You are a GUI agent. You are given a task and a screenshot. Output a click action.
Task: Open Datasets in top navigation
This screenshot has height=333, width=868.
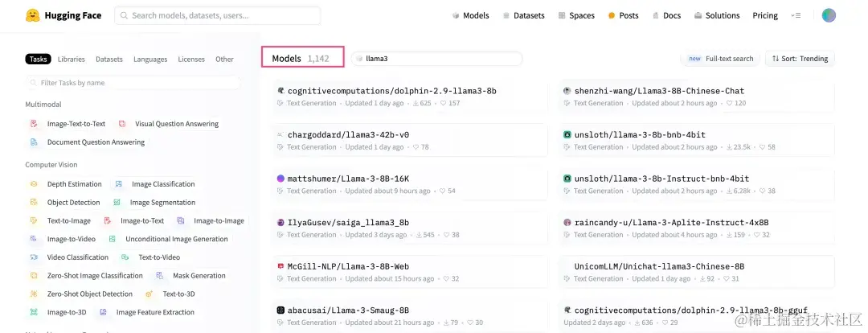[x=524, y=15]
